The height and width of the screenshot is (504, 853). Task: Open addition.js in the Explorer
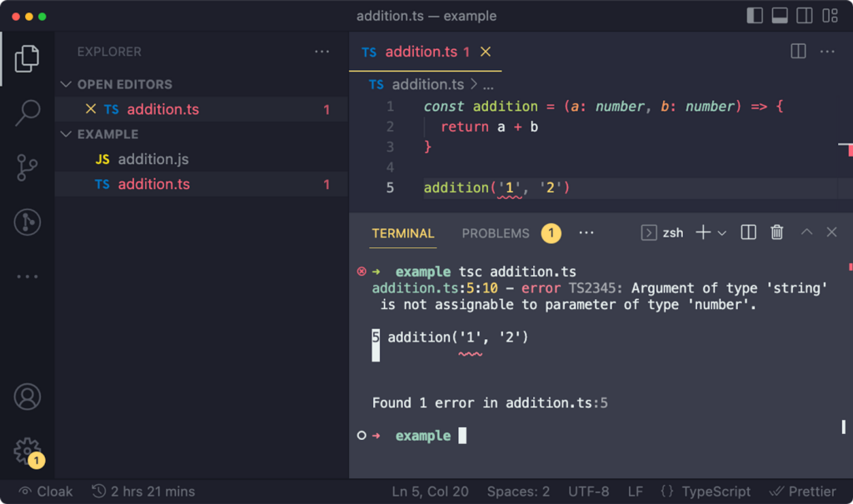[x=153, y=159]
